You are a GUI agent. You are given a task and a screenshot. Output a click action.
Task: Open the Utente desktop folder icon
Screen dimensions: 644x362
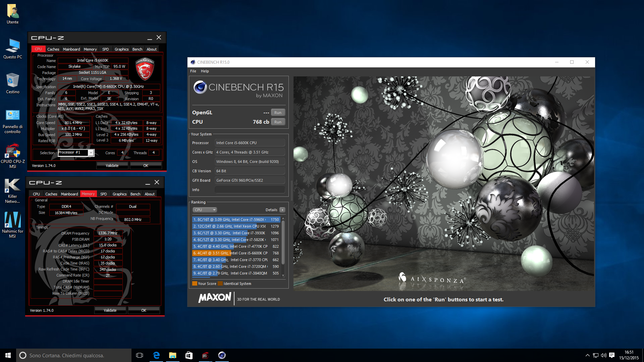click(x=13, y=14)
